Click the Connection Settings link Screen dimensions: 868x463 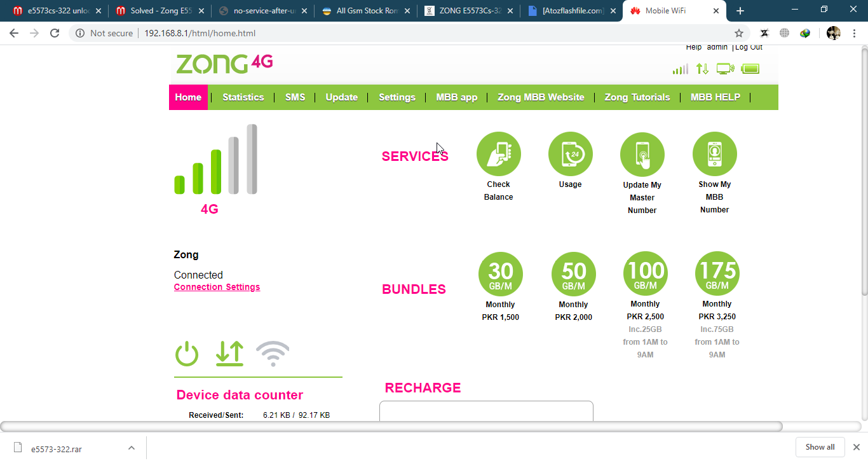pyautogui.click(x=217, y=287)
